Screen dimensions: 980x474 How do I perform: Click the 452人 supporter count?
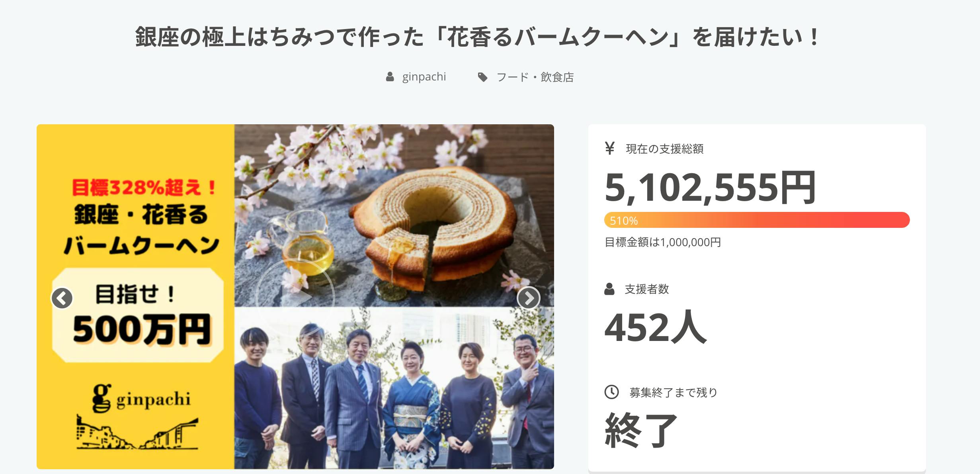[655, 327]
